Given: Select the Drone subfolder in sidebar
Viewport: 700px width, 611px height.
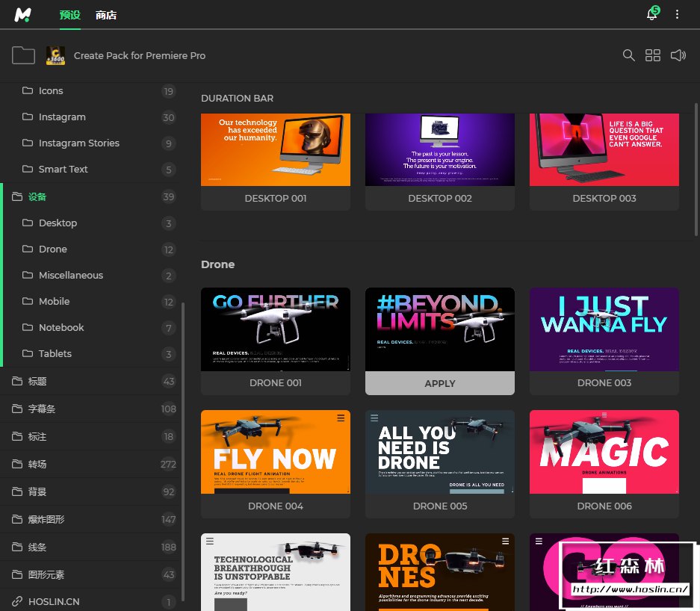Looking at the screenshot, I should (x=53, y=249).
